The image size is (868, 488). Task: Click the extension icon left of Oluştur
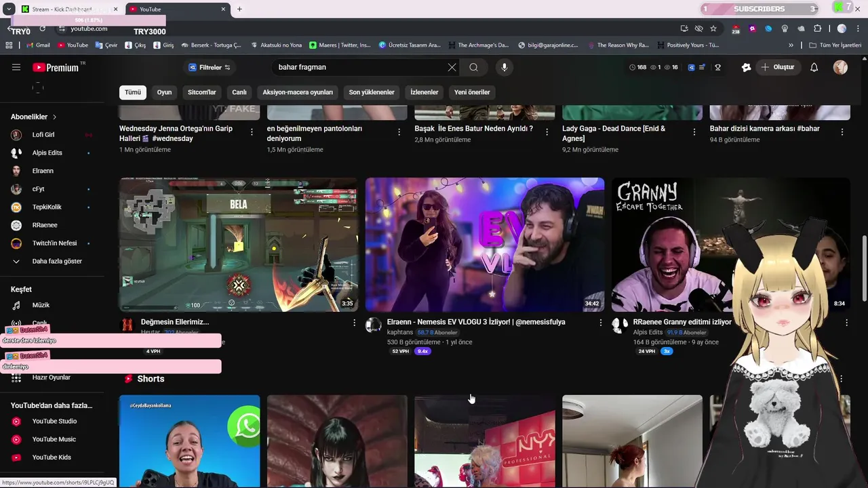point(746,67)
